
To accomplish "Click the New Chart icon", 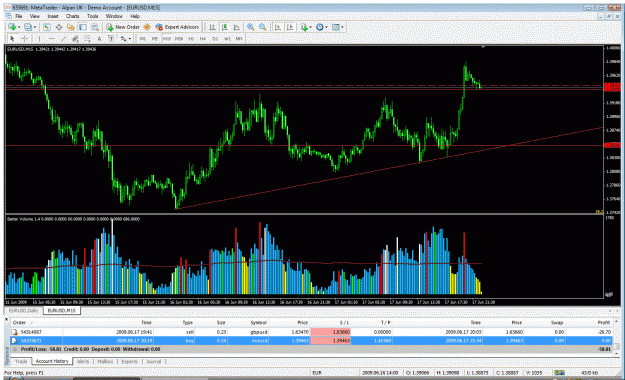I will click(x=12, y=27).
